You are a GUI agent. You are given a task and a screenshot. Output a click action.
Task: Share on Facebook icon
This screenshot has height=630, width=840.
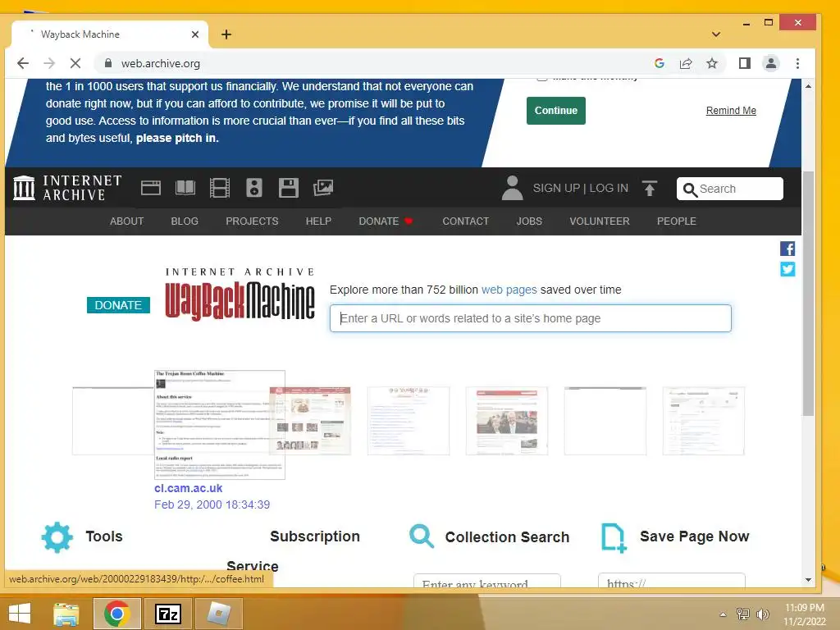(787, 249)
